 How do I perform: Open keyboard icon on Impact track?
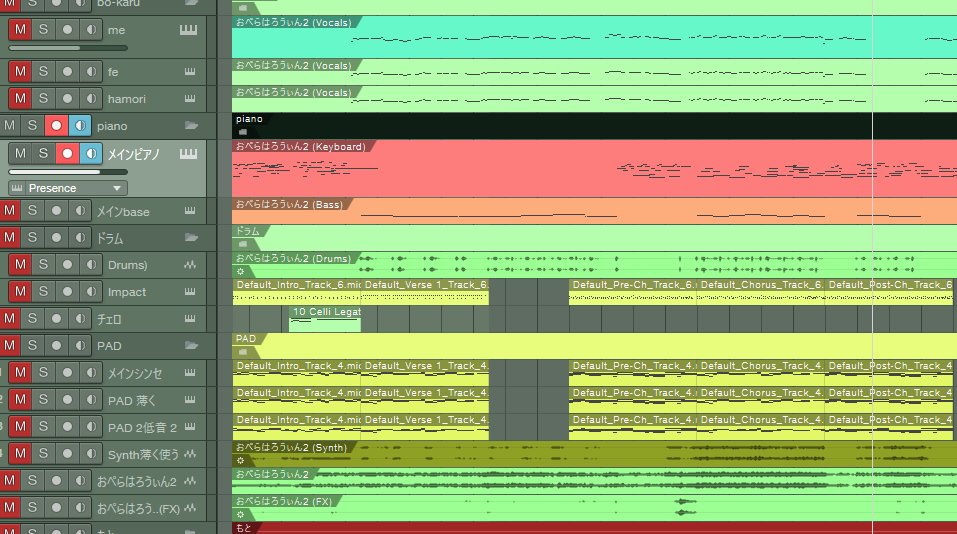click(x=190, y=291)
